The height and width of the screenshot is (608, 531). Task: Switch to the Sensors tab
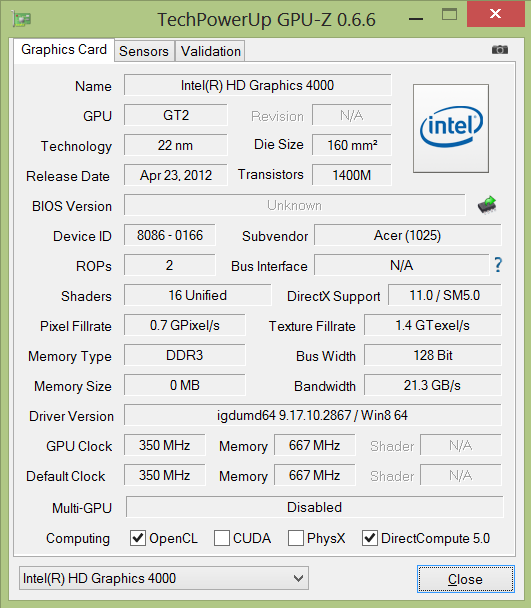pos(144,51)
